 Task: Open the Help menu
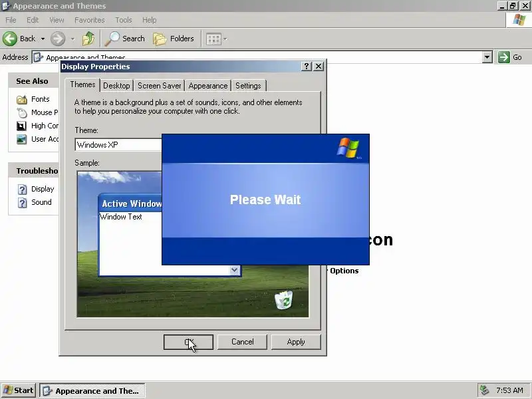tap(149, 20)
